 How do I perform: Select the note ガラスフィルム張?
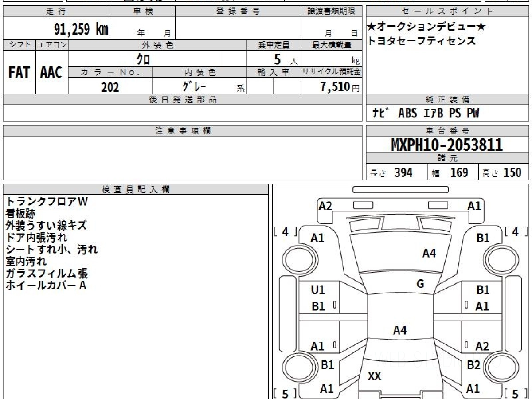pos(46,274)
